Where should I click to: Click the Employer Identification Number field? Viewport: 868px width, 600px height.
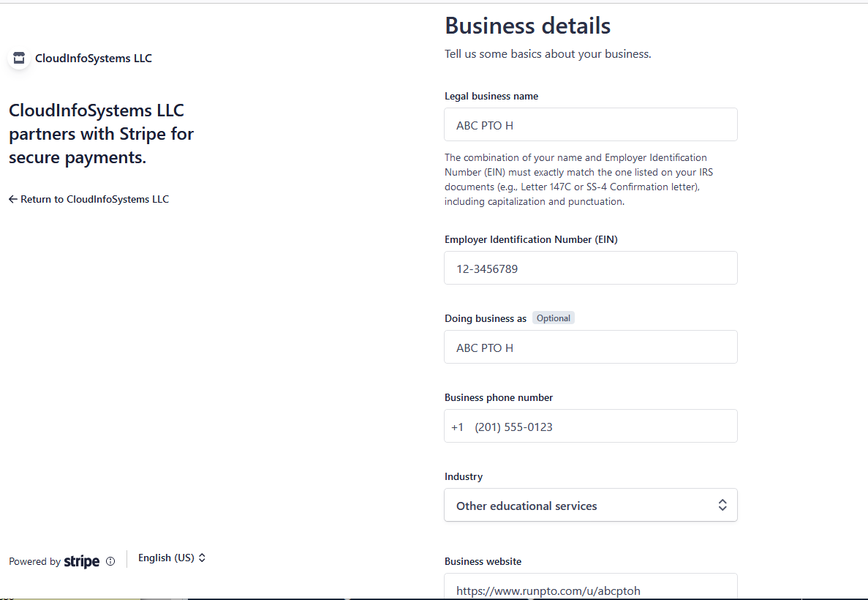click(591, 268)
